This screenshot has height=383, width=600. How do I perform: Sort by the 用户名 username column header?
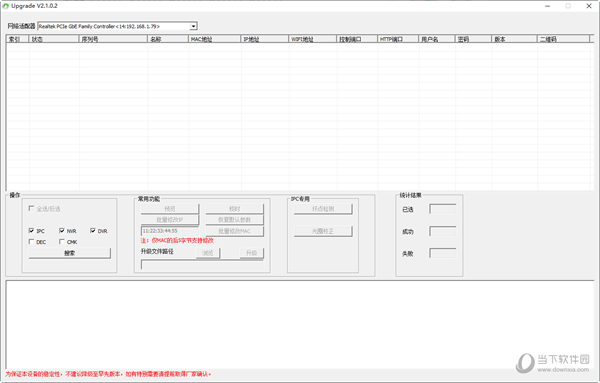pyautogui.click(x=437, y=39)
